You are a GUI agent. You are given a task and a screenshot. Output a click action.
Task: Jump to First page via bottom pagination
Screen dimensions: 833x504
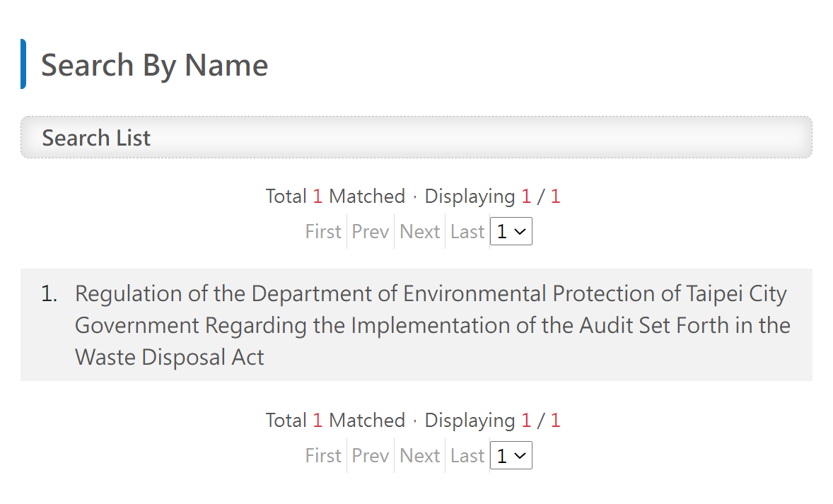(x=322, y=455)
